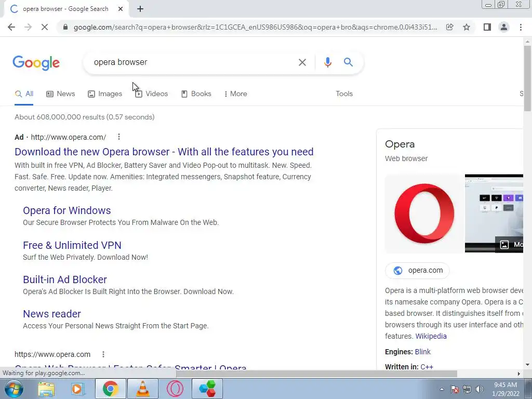Open Opera browser from taskbar

(x=175, y=389)
